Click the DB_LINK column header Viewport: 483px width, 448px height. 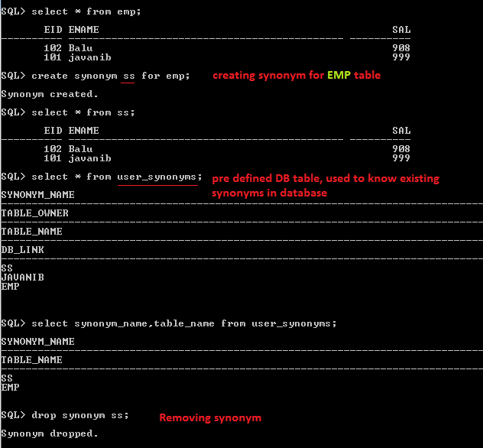pyautogui.click(x=22, y=250)
